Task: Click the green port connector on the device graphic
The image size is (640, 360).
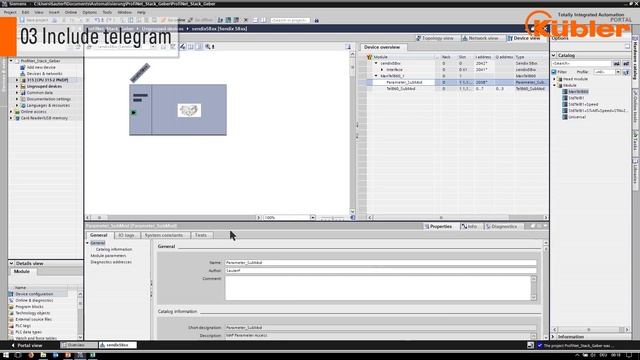Action: [x=133, y=113]
